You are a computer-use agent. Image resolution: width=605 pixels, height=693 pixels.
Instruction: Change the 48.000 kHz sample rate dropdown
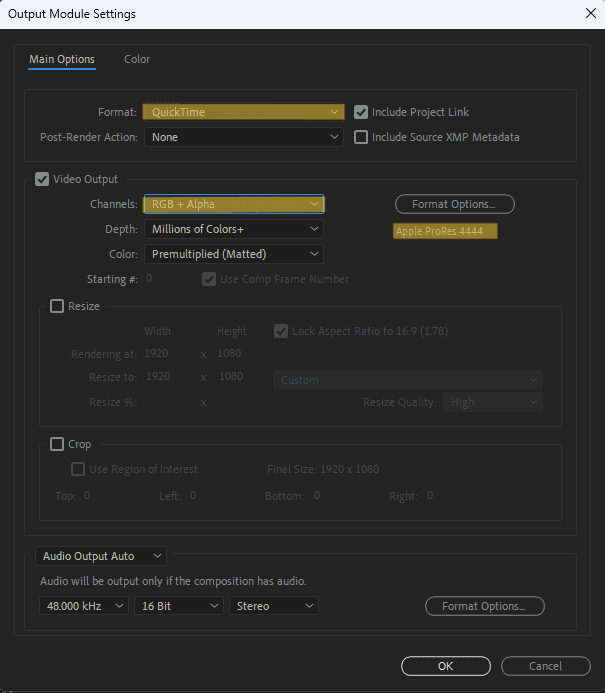pyautogui.click(x=84, y=606)
